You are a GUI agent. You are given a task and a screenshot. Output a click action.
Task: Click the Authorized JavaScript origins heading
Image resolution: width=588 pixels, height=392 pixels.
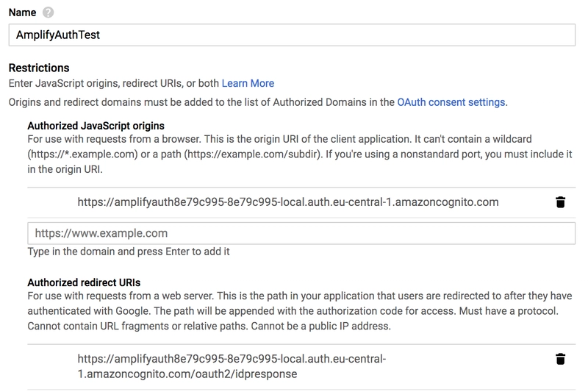tap(96, 126)
